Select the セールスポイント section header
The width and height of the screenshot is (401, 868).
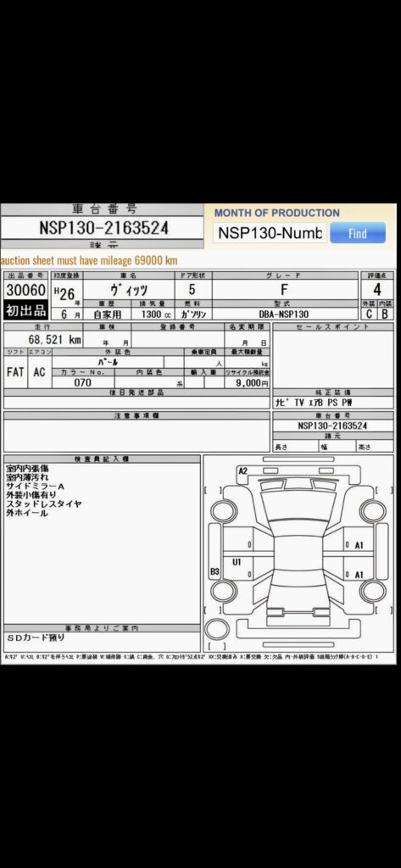tap(333, 326)
